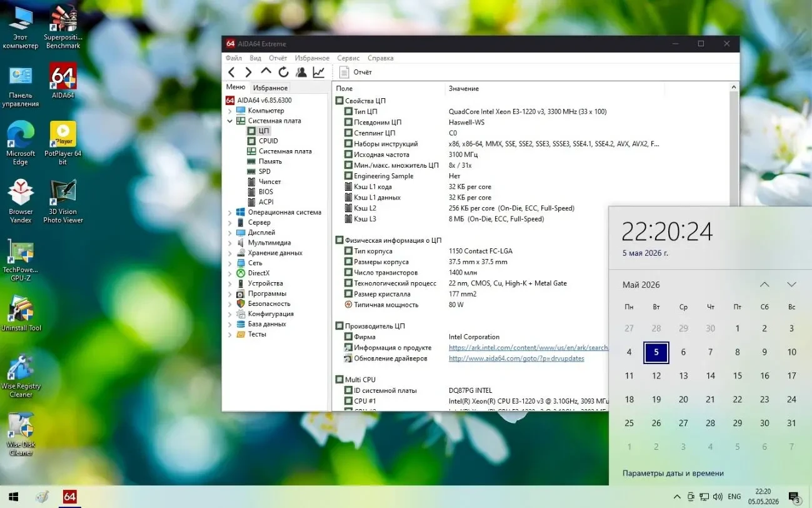Screen dimensions: 812x508
Task: Open the user icon in AIDA64 toolbar
Action: pos(301,72)
